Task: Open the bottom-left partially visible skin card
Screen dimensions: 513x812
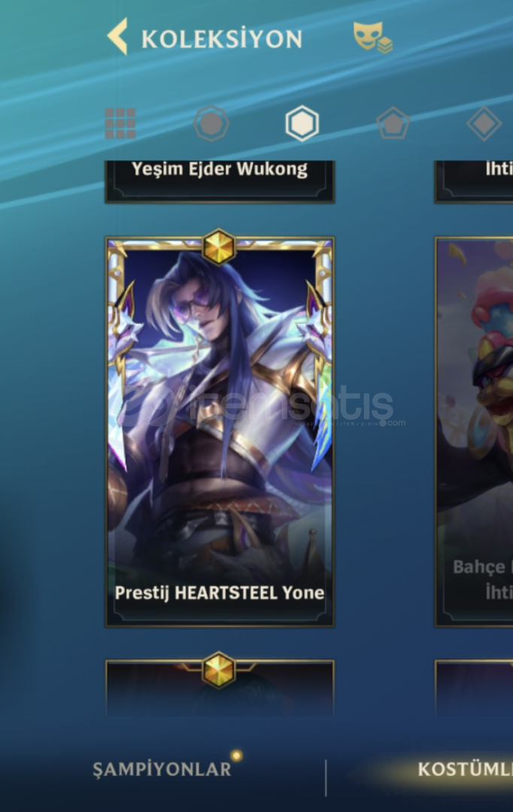Action: (220, 688)
